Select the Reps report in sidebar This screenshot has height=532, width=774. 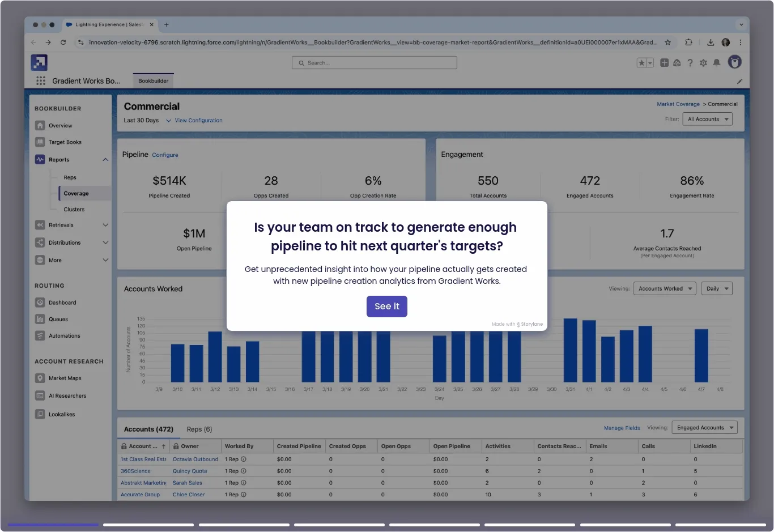pyautogui.click(x=70, y=177)
